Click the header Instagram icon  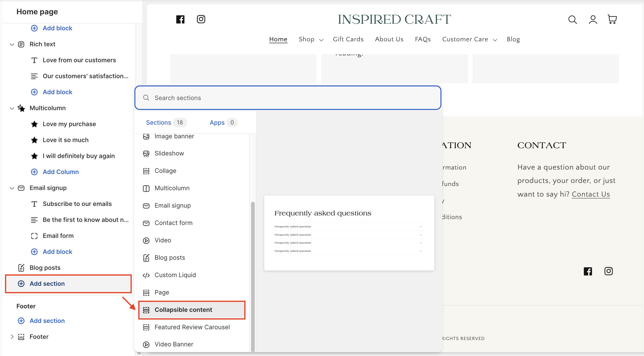201,19
